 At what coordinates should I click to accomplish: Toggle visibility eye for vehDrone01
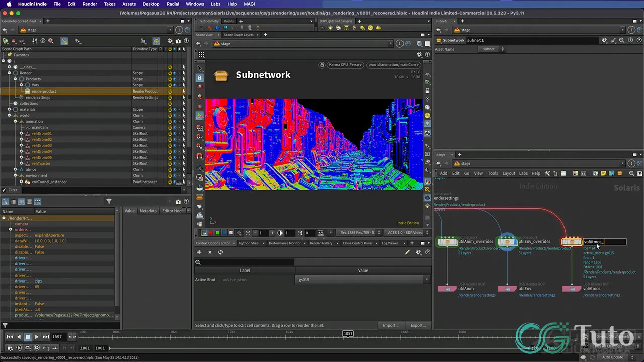[x=175, y=134]
